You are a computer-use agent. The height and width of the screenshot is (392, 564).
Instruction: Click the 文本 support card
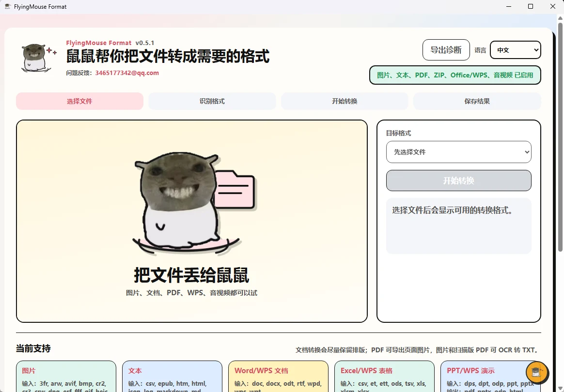point(172,376)
